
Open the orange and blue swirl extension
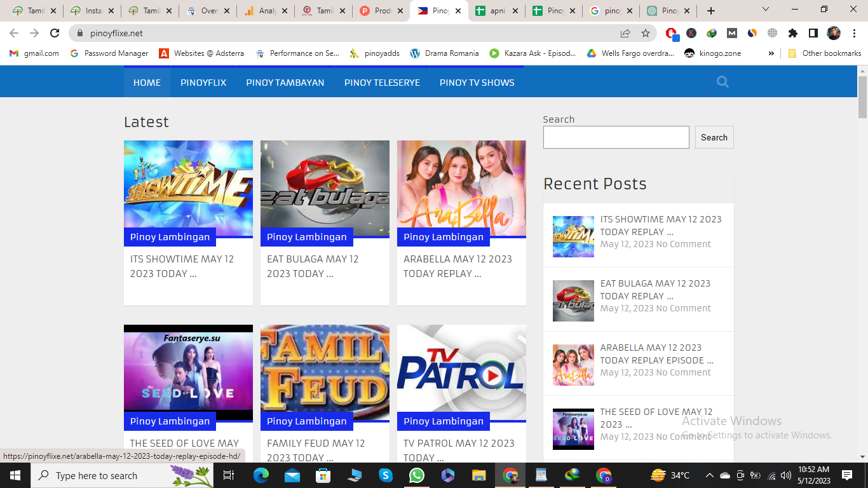(x=752, y=33)
